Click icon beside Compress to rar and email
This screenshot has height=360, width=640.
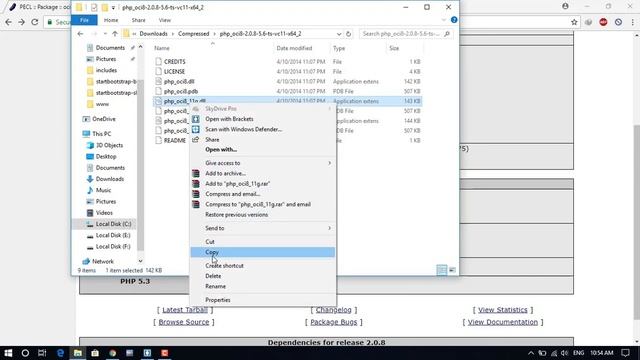196,204
